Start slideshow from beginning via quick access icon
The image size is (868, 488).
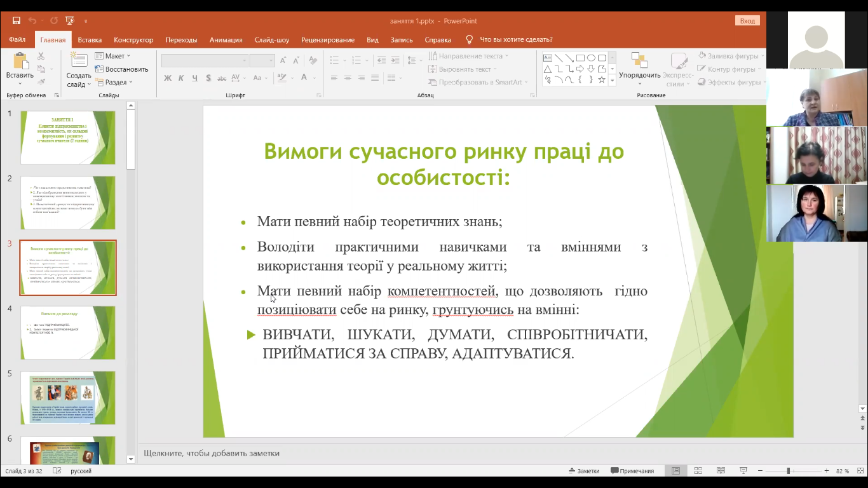tap(70, 21)
